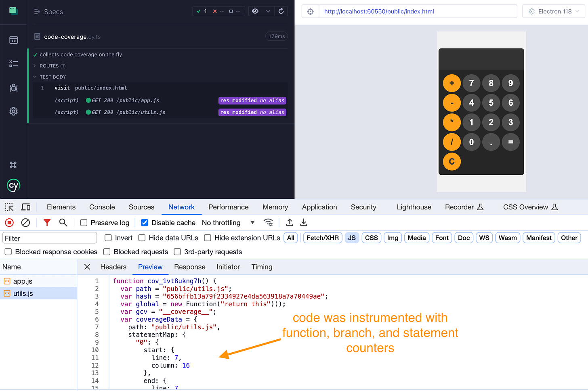Open the No throttling dropdown

click(x=228, y=223)
